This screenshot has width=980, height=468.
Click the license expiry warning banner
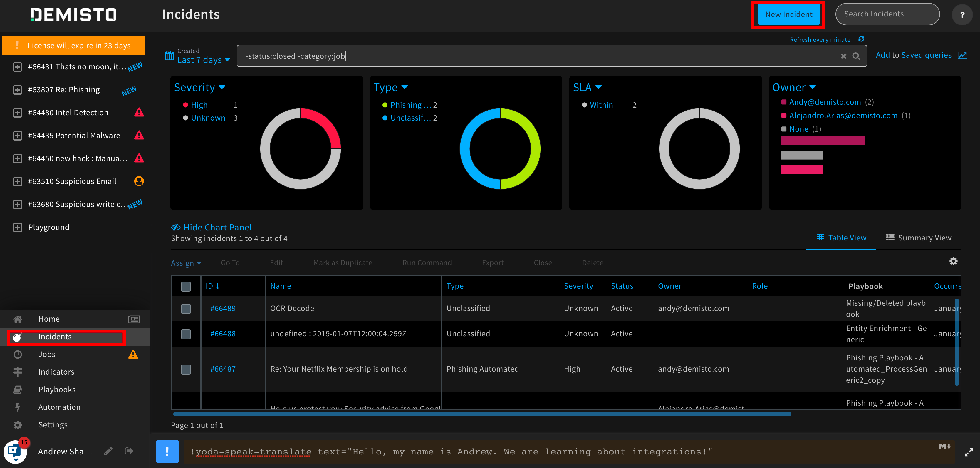pyautogui.click(x=74, y=46)
